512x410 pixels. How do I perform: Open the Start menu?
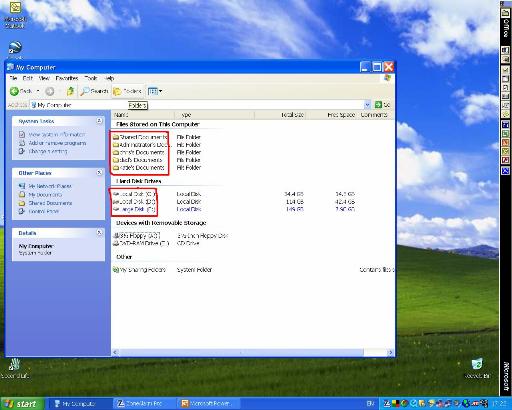22,404
